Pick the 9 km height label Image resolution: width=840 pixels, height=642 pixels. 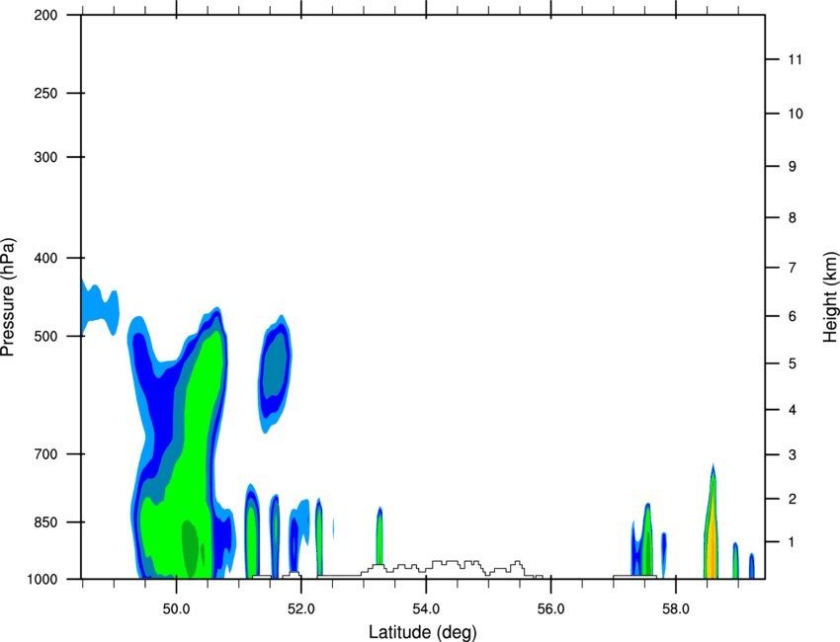[x=793, y=167]
